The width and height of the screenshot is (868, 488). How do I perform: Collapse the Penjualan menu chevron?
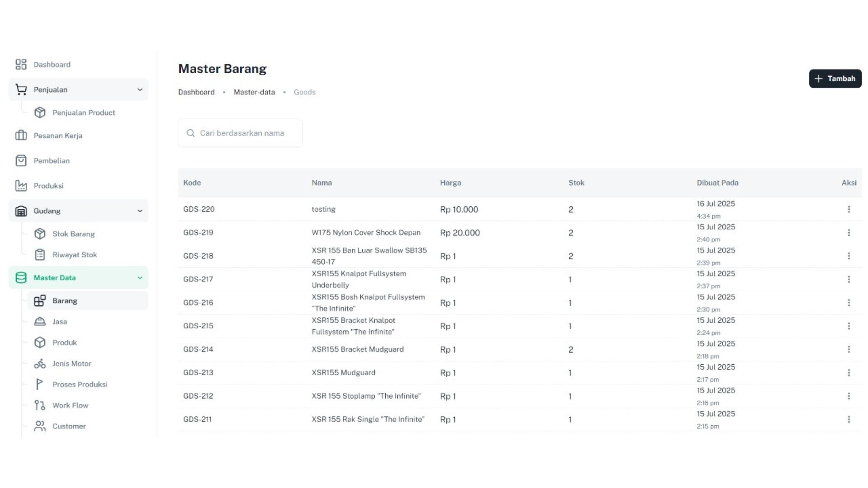point(140,89)
